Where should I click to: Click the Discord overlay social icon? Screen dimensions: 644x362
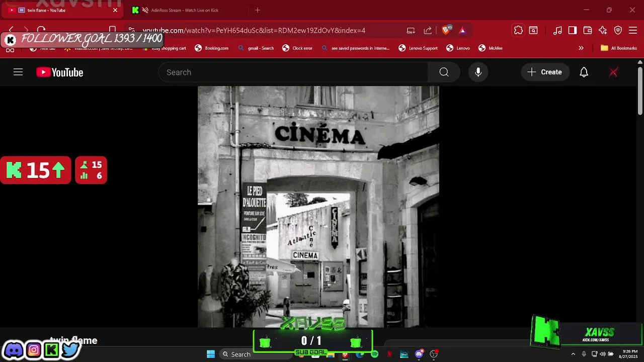click(14, 350)
